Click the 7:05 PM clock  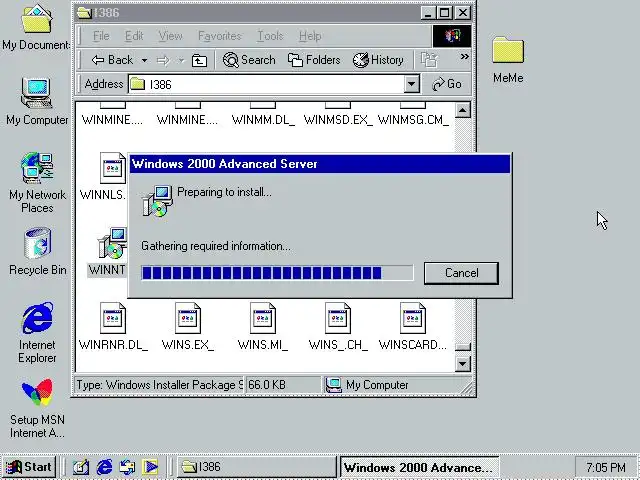(x=606, y=467)
